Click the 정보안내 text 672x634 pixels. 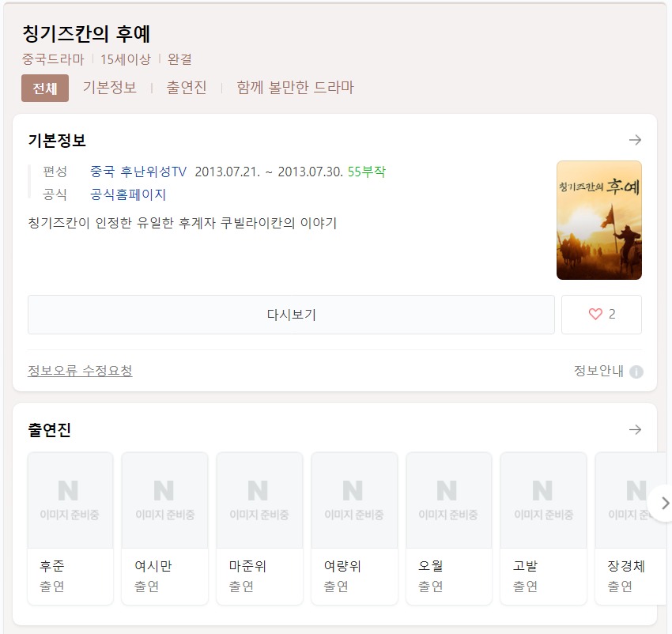click(x=598, y=371)
